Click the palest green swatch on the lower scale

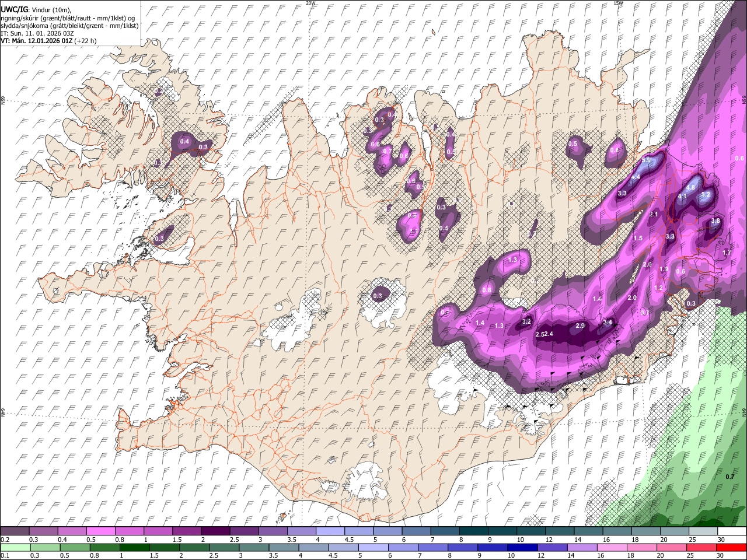(x=16, y=547)
